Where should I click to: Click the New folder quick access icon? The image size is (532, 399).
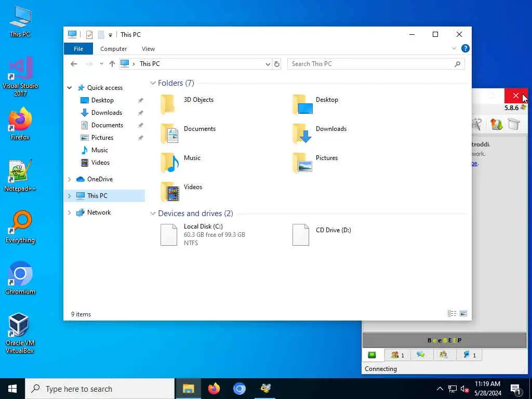pos(101,35)
